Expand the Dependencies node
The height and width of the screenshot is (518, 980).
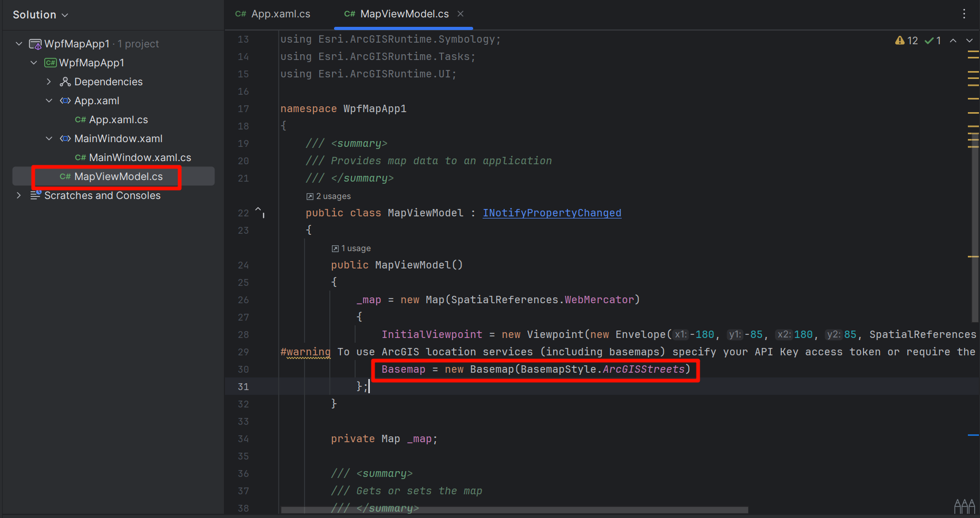coord(49,82)
